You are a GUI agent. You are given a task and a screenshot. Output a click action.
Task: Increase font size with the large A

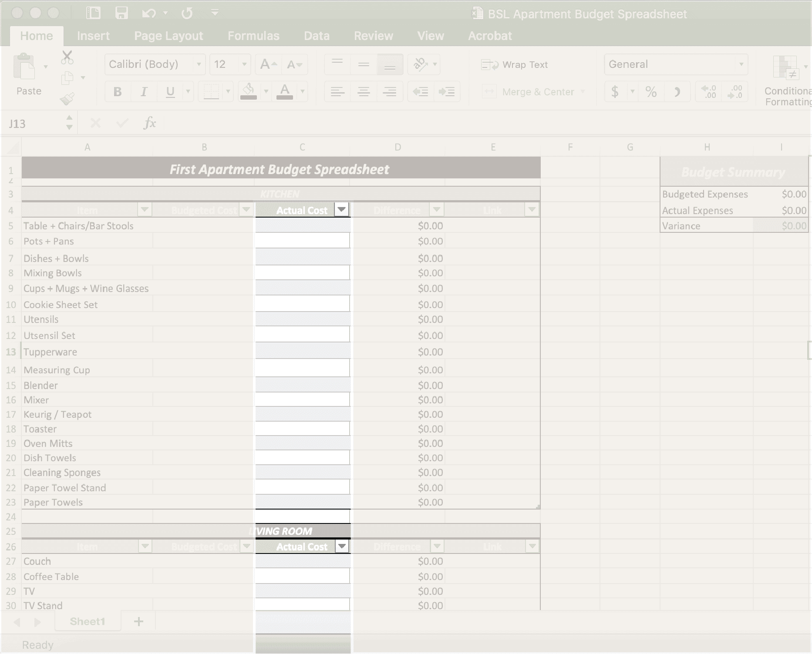[268, 65]
